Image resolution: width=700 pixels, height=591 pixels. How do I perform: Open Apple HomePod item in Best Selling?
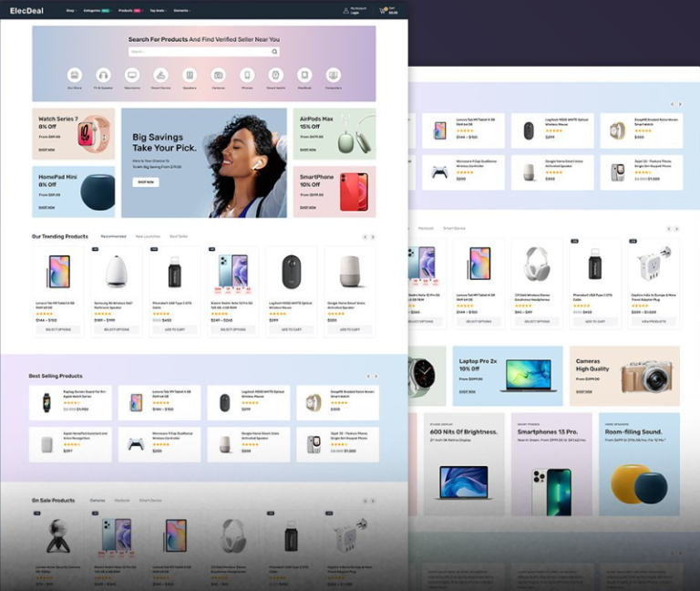tap(70, 444)
